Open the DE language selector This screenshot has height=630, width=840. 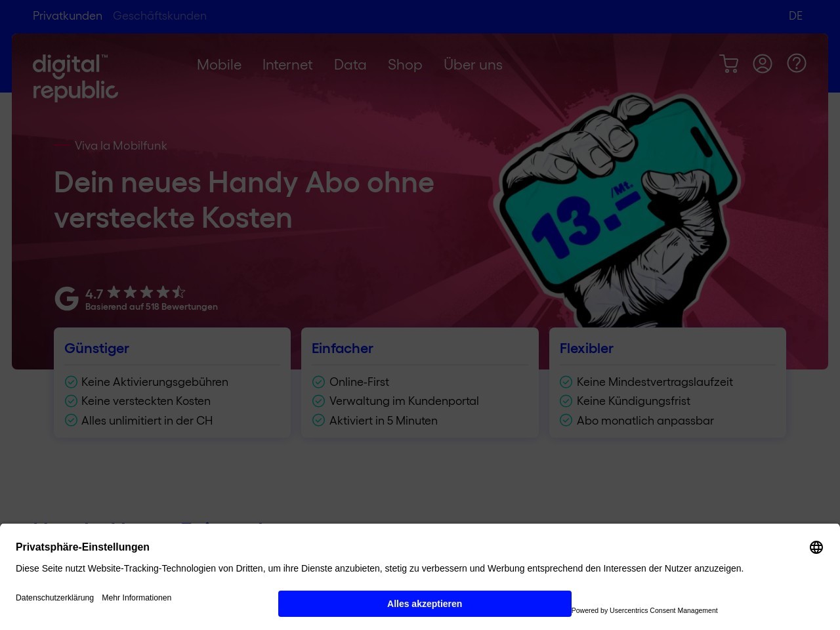click(x=795, y=16)
